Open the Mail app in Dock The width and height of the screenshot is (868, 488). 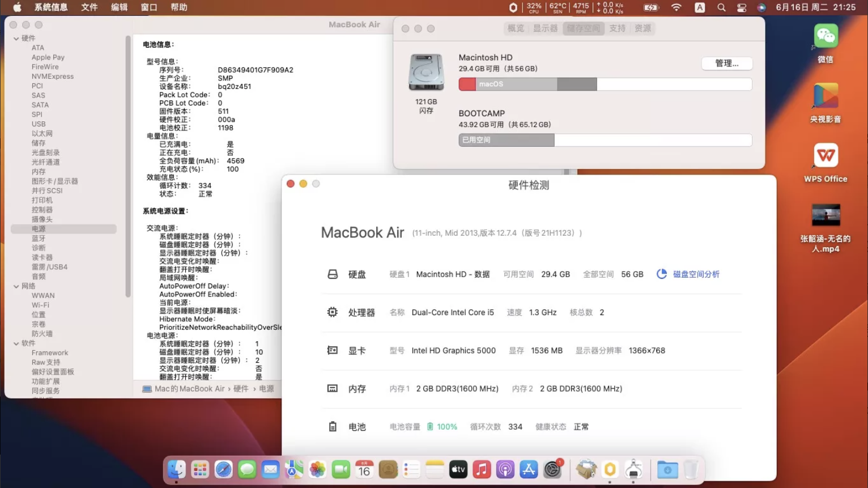click(x=270, y=469)
